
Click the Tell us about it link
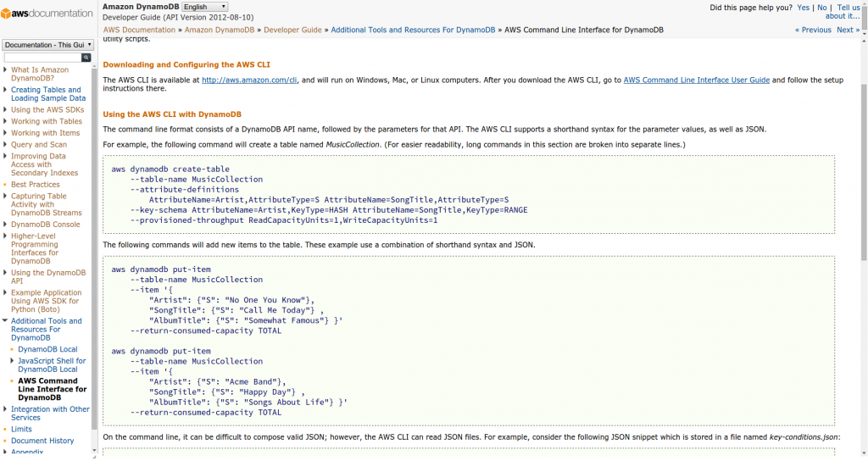click(x=844, y=12)
